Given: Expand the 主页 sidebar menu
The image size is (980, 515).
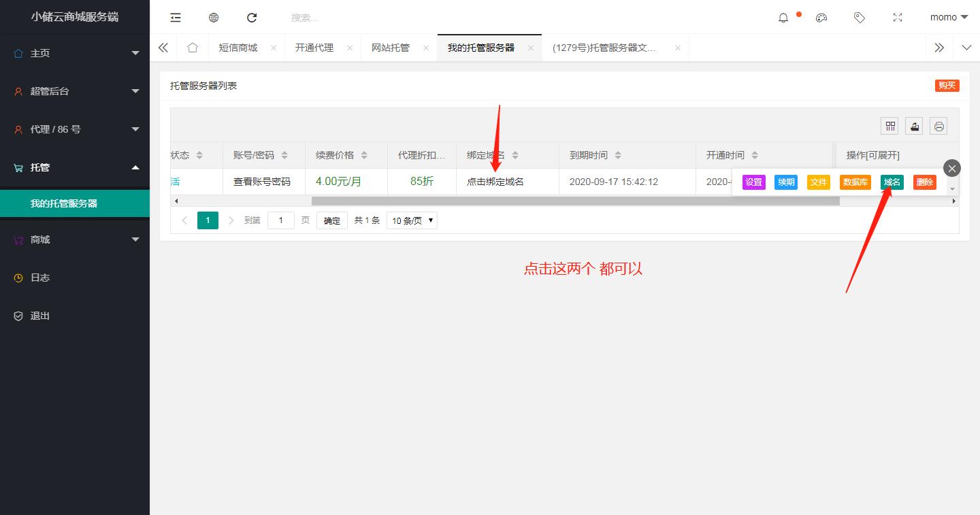Looking at the screenshot, I should [75, 53].
